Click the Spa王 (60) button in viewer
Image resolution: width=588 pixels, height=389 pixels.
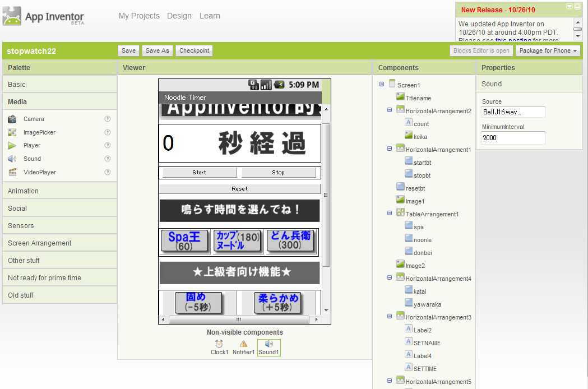184,241
